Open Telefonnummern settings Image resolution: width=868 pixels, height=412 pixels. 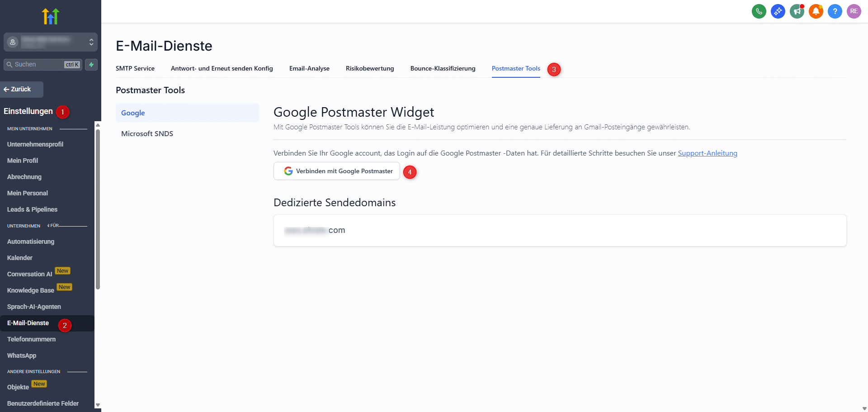(32, 339)
